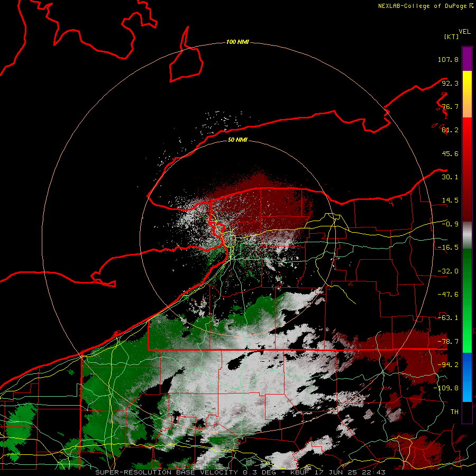Click the 14.5 legend value
476x476 pixels.
point(450,200)
